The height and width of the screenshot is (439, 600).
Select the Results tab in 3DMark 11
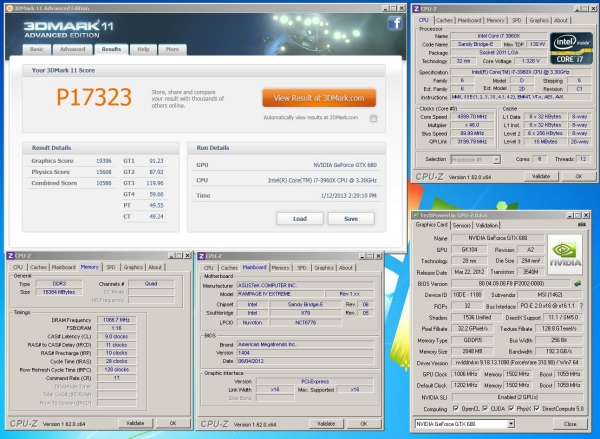(x=111, y=49)
